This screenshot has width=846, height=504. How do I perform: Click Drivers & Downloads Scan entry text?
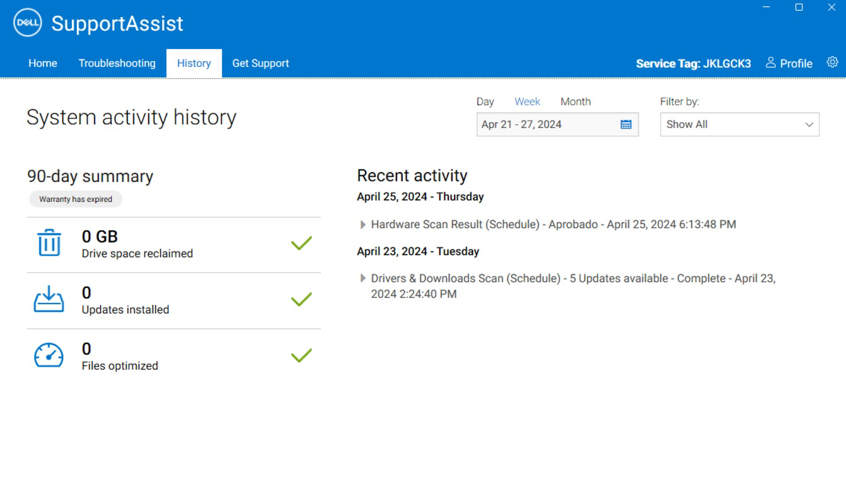click(x=573, y=286)
